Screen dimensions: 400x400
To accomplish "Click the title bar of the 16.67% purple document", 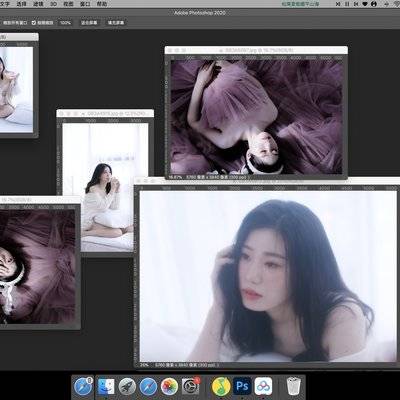I will click(x=256, y=50).
